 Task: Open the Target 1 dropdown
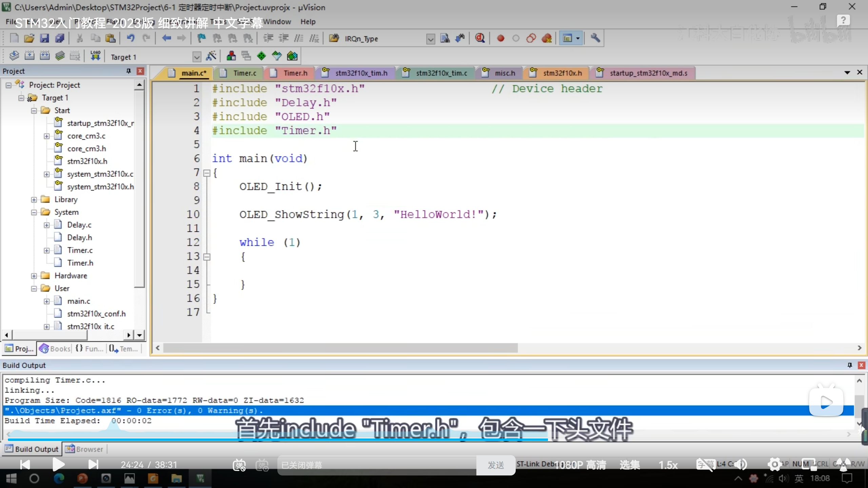[197, 57]
